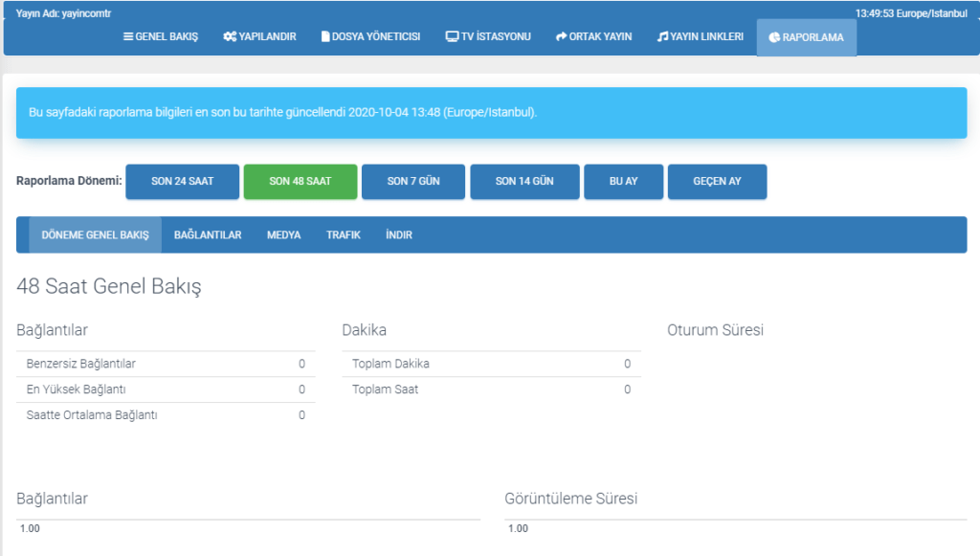Click the share arrow icon beside ORTAK YAYIN
The image size is (980, 556).
coord(561,37)
